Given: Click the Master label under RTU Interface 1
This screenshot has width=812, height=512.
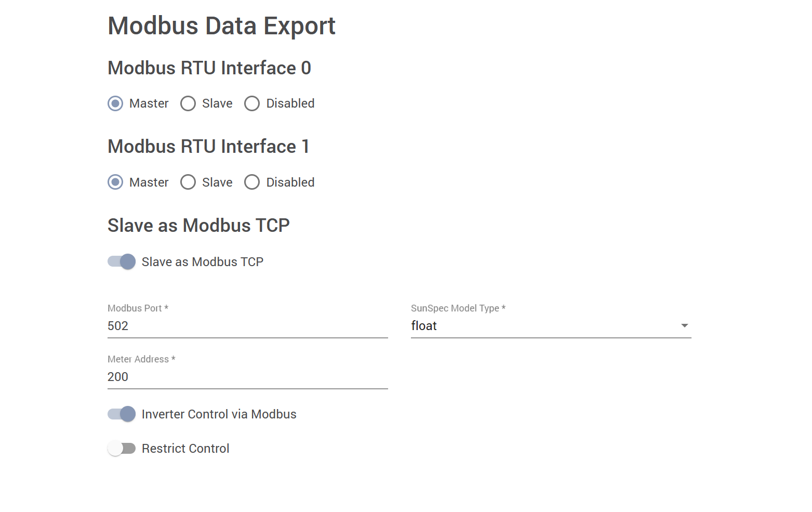Looking at the screenshot, I should click(x=149, y=182).
